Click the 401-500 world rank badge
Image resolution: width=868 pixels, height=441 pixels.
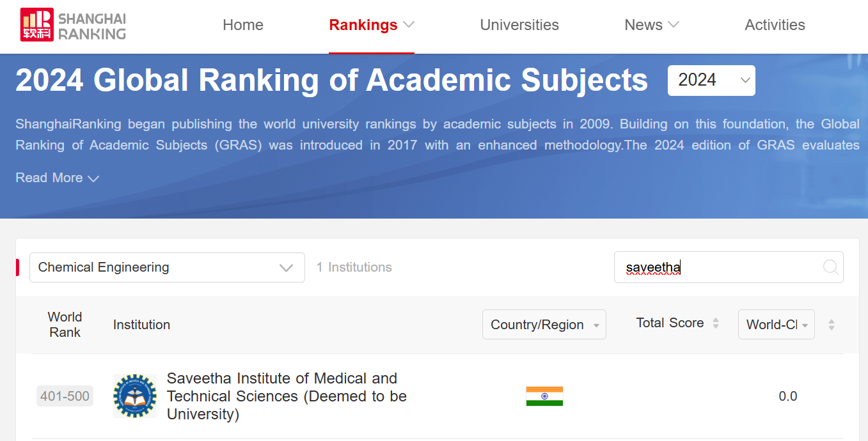[x=65, y=396]
